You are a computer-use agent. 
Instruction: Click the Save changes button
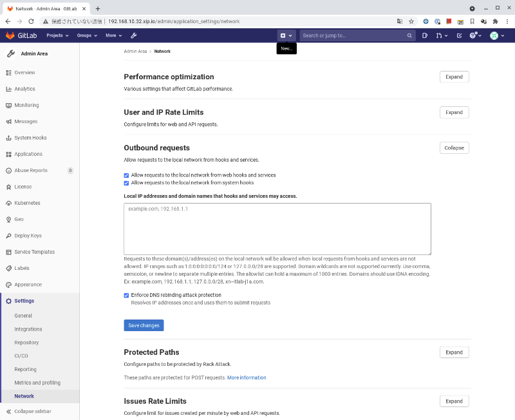pyautogui.click(x=144, y=325)
